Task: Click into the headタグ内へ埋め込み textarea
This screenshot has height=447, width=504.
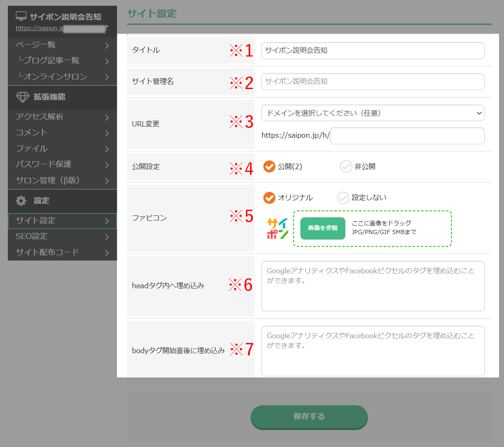Action: coord(372,286)
